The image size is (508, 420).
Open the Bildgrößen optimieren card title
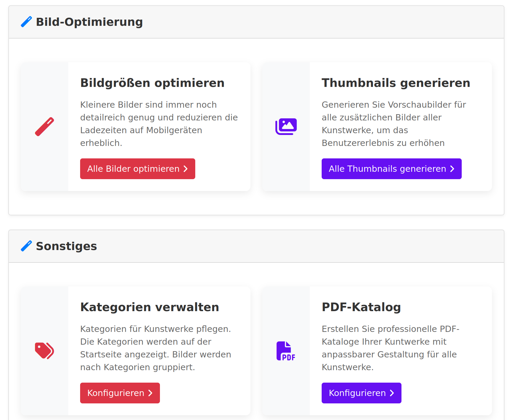pos(152,83)
